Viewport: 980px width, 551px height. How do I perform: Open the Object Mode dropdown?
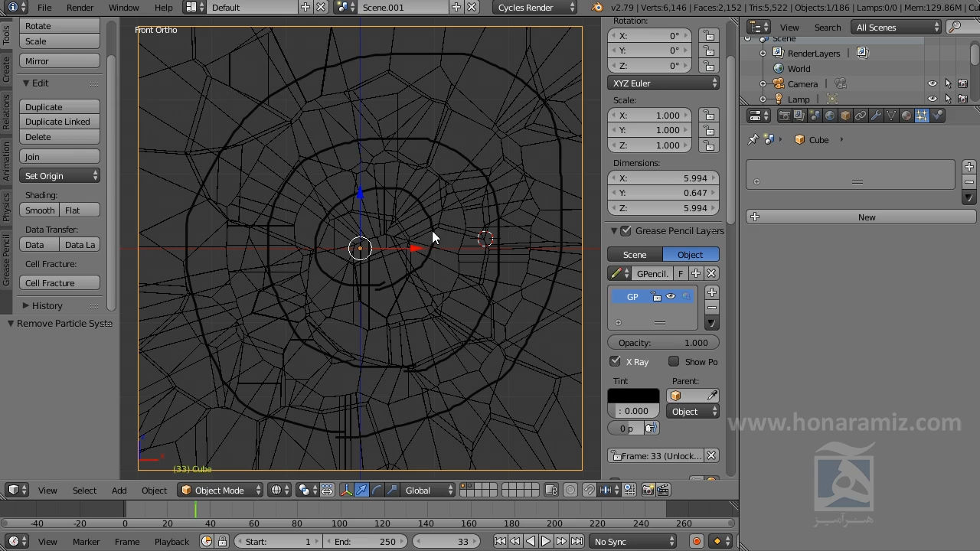click(x=220, y=490)
